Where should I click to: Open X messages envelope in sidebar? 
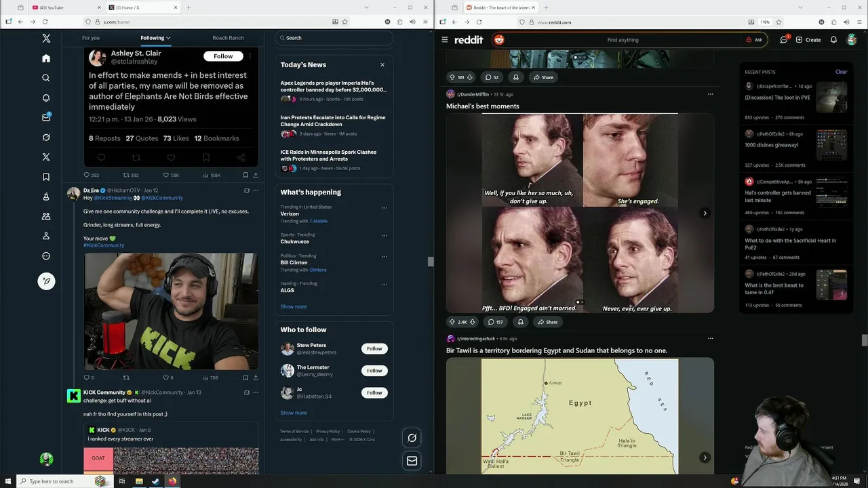pos(46,117)
